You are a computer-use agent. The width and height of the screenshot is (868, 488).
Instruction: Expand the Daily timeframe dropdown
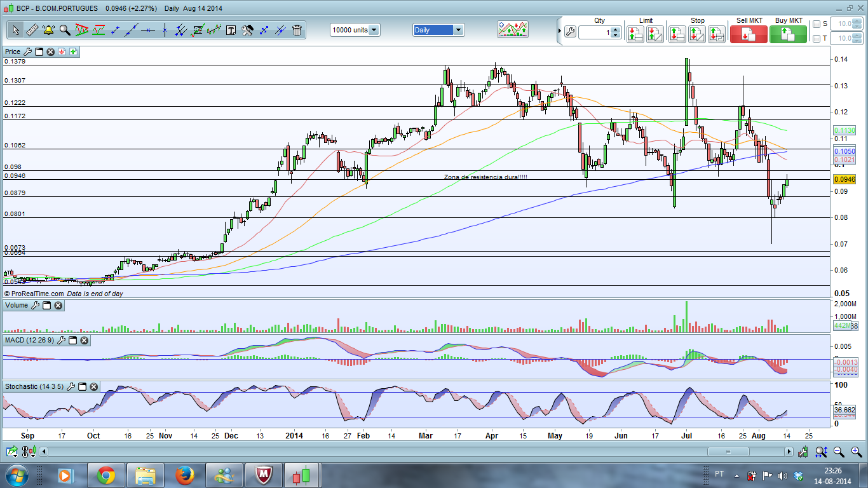pyautogui.click(x=458, y=30)
